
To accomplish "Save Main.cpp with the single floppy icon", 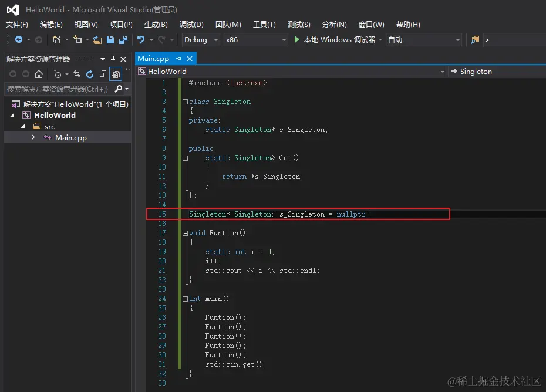I will [110, 40].
